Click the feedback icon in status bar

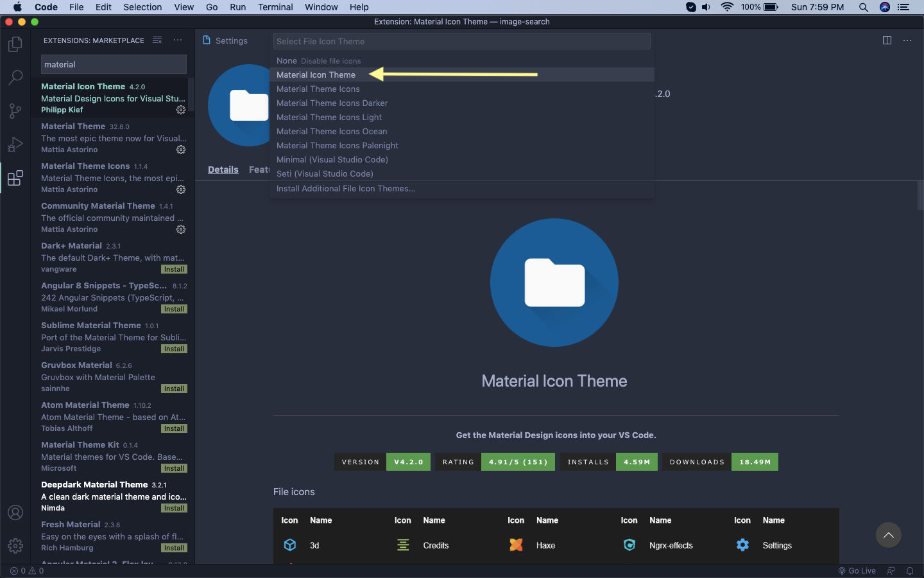891,570
